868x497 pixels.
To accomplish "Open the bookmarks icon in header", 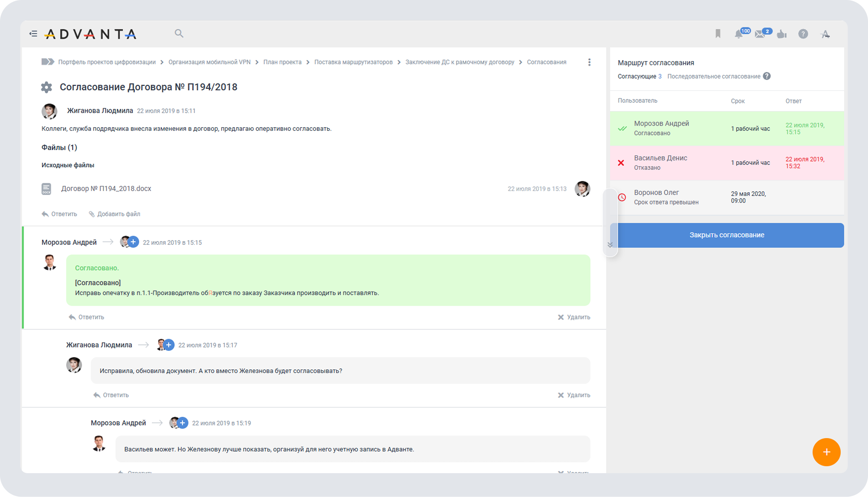I will click(718, 34).
